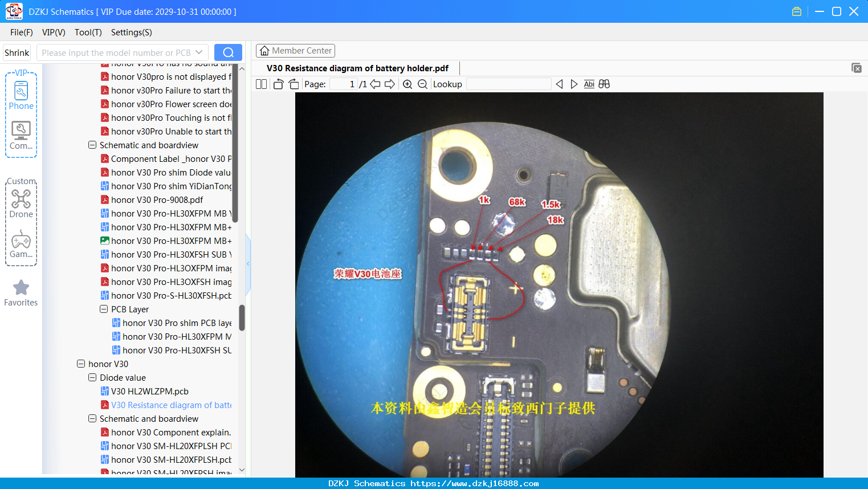This screenshot has height=489, width=868.
Task: Select 'V30 Resistance diagram of batt' tree item
Action: pos(172,405)
